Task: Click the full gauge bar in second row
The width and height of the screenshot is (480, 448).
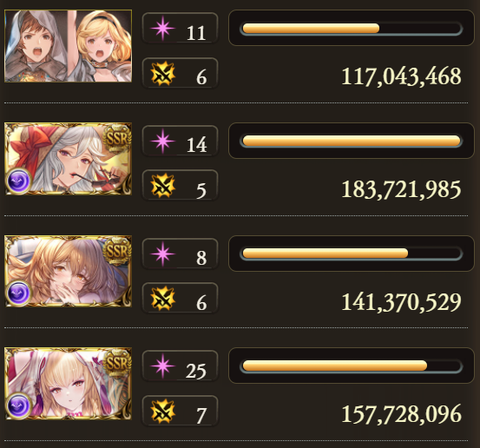Action: point(351,141)
